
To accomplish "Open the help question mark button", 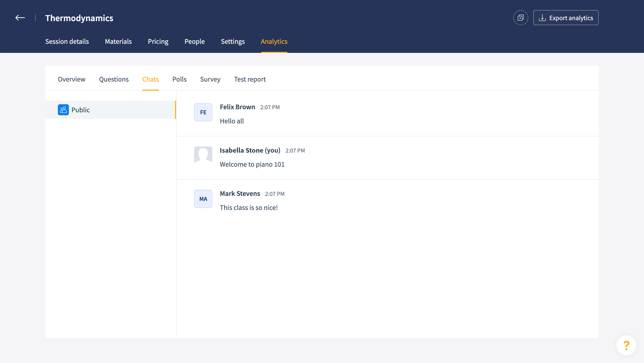I will click(626, 346).
